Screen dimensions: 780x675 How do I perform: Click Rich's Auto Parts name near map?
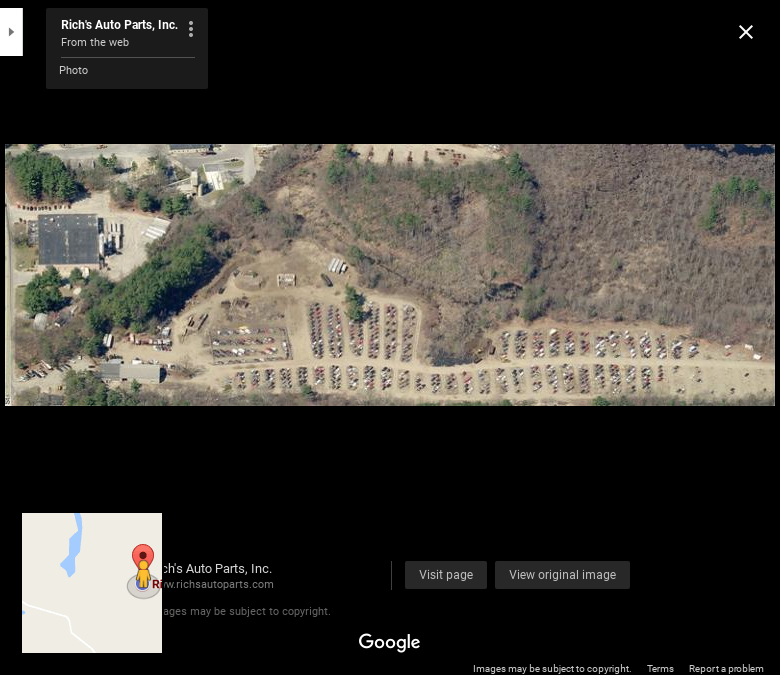217,569
